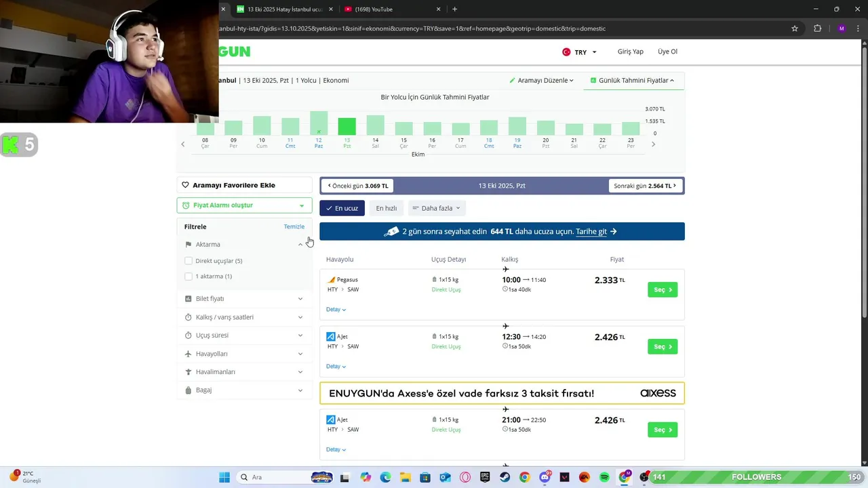This screenshot has width=868, height=488.
Task: Open the Chrome profile avatar
Action: click(842, 28)
